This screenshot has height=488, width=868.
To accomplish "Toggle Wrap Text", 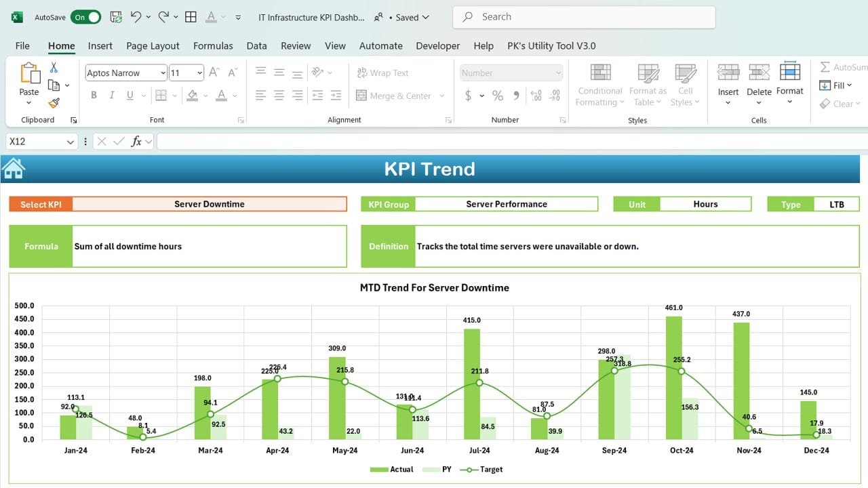I will [x=382, y=73].
